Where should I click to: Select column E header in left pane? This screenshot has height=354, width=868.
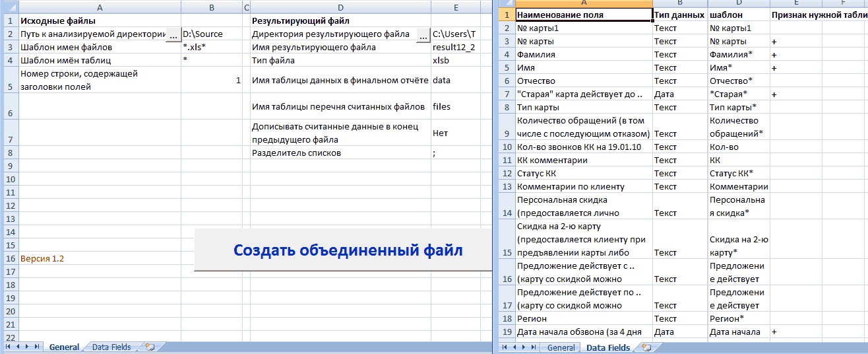click(456, 7)
